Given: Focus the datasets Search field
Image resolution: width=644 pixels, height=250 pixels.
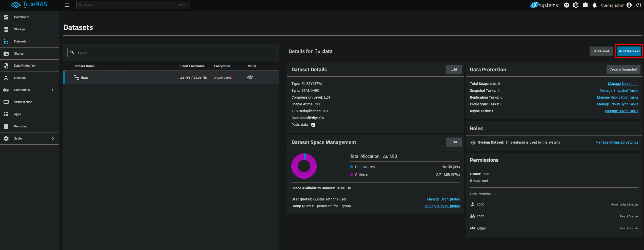Looking at the screenshot, I should (x=175, y=52).
